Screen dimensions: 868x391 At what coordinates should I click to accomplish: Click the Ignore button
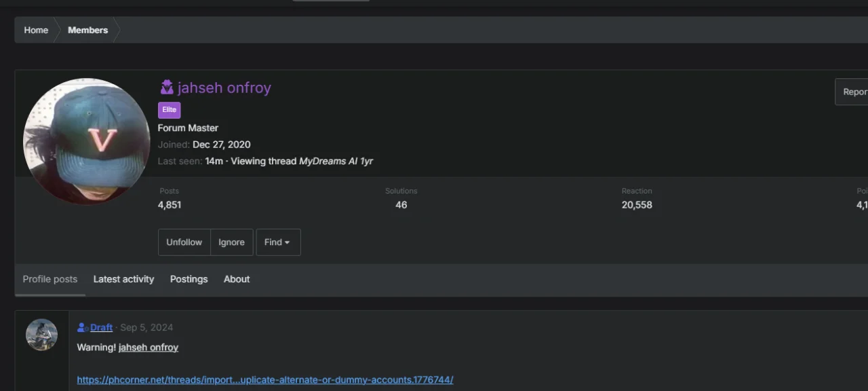(x=231, y=242)
